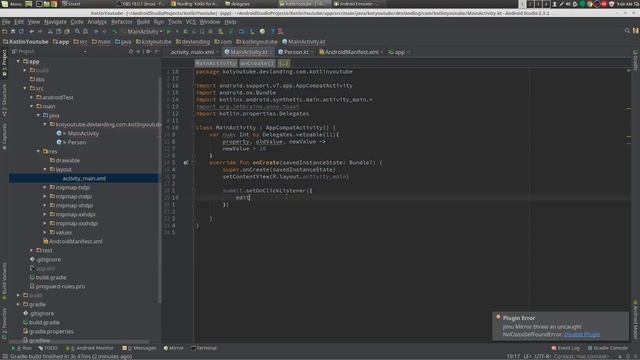
Task: Click the Disable Plugin link
Action: (582, 334)
